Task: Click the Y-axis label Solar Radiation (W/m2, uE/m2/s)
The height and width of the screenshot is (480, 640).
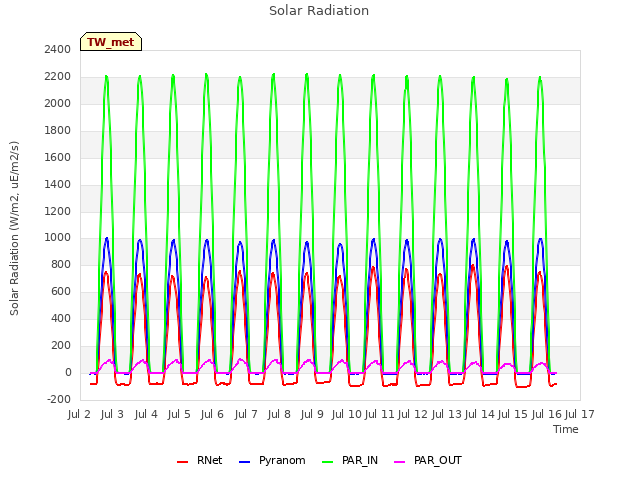Action: 14,228
